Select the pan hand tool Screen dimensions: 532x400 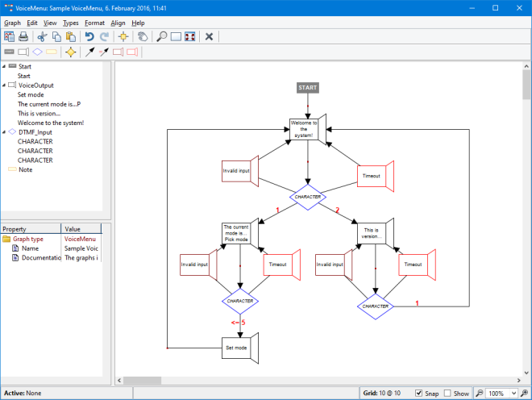pyautogui.click(x=141, y=36)
